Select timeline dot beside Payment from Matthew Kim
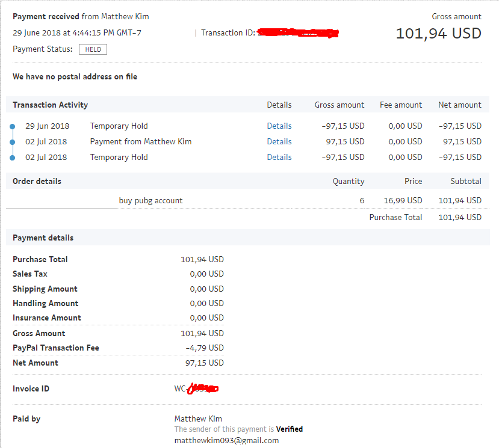Image resolution: width=499 pixels, height=448 pixels. 13,142
